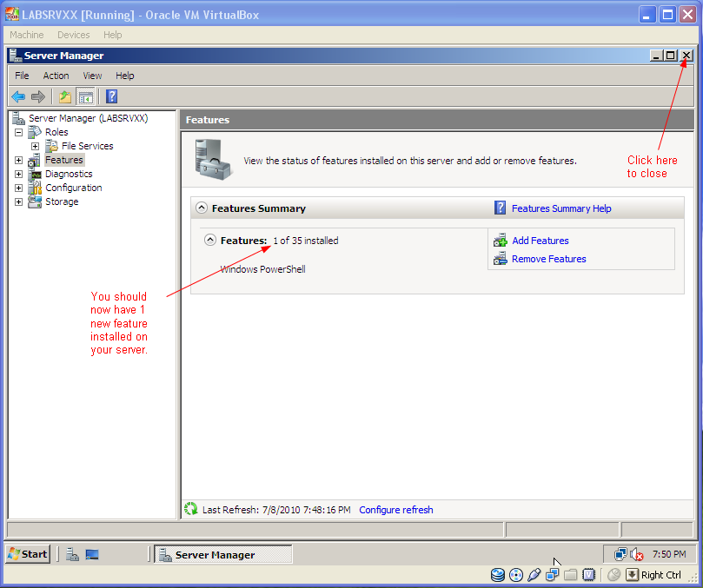The width and height of the screenshot is (703, 588).
Task: Click the Remove Features link
Action: [549, 259]
